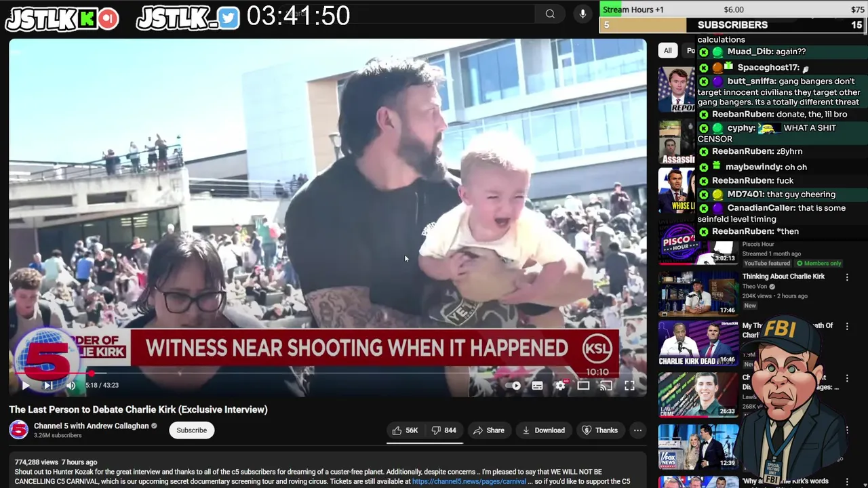This screenshot has height=488, width=868.
Task: Mute the player volume speaker icon
Action: [x=71, y=385]
